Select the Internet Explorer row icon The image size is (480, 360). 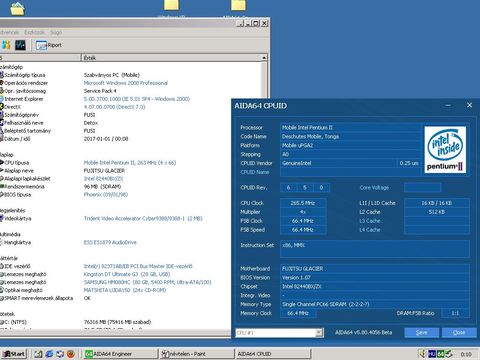coord(1,99)
